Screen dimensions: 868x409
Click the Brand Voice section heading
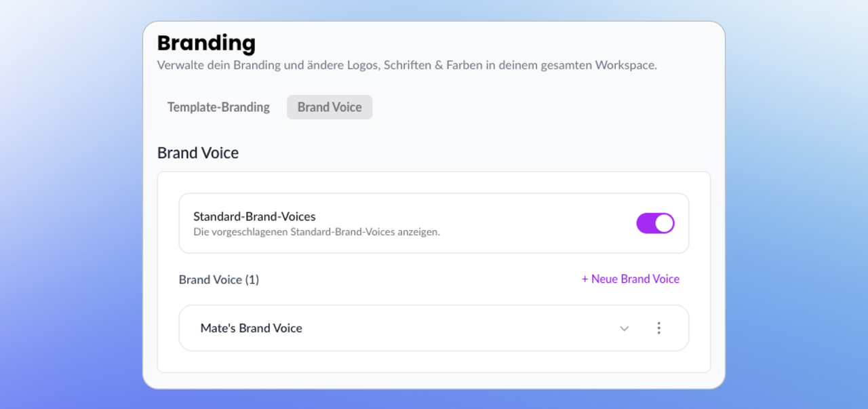click(198, 153)
